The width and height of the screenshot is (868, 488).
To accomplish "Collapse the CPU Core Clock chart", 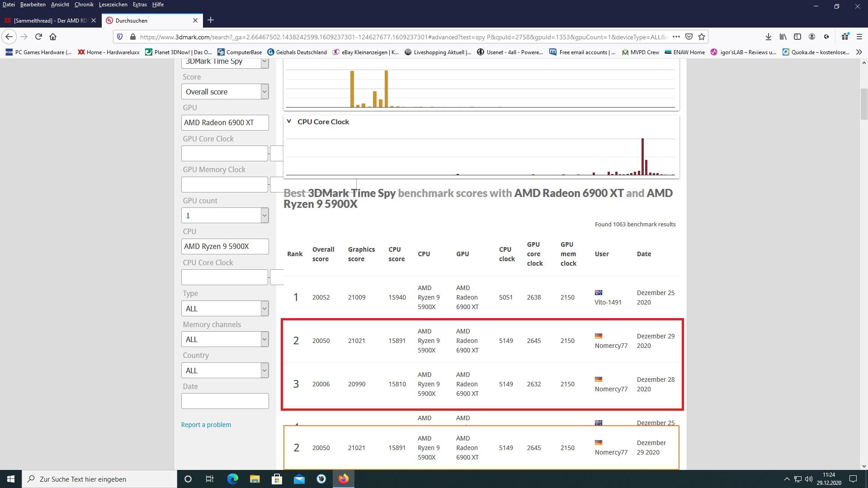I will point(289,122).
